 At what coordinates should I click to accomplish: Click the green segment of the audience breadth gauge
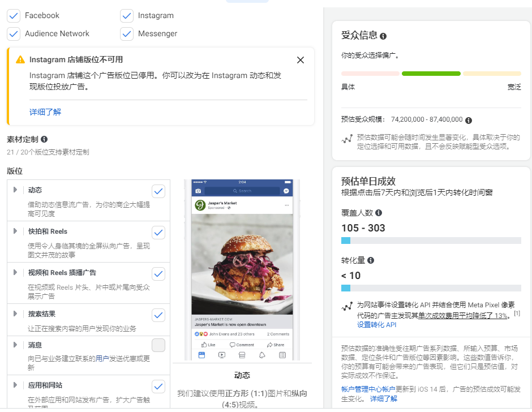click(x=431, y=73)
